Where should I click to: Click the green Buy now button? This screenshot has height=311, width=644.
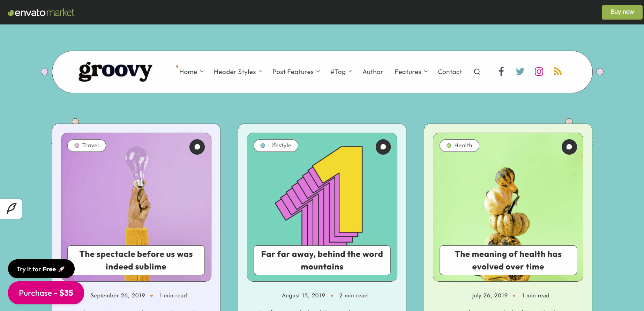tap(622, 12)
